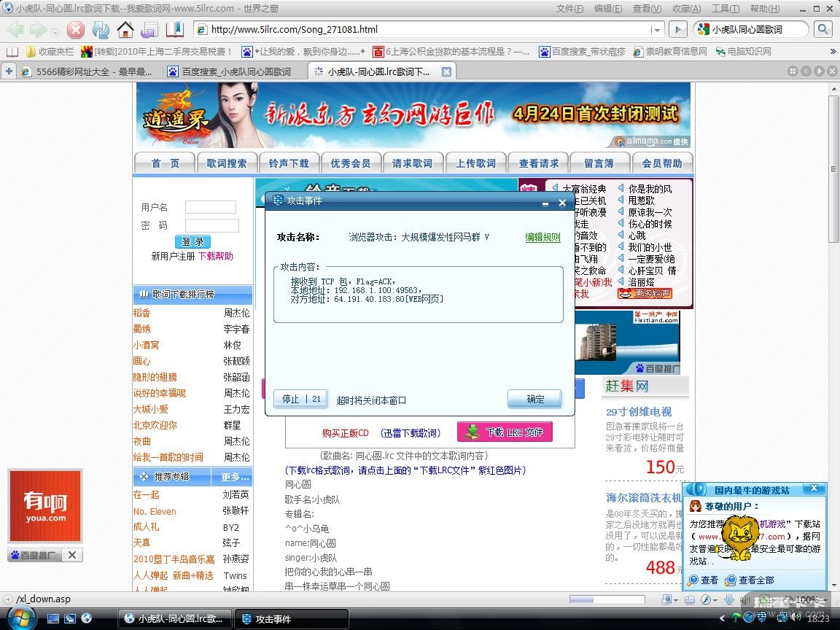
Task: Click the browser forward arrow
Action: pyautogui.click(x=37, y=29)
